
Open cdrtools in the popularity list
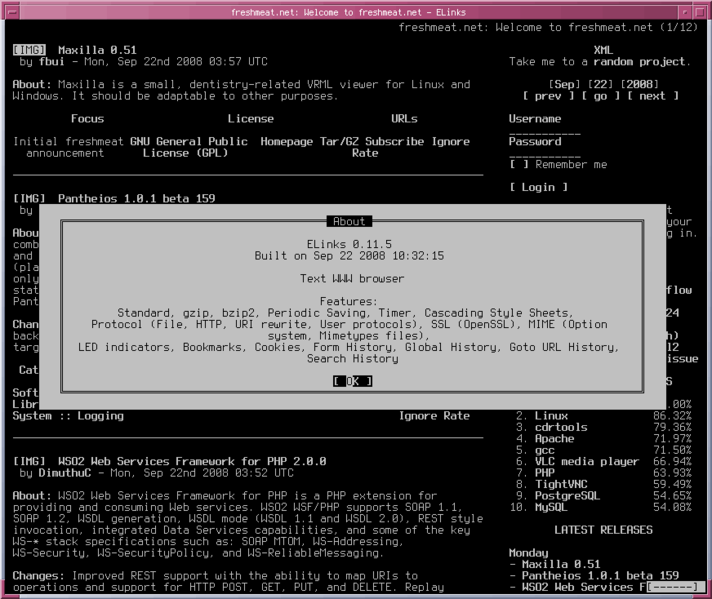(x=561, y=427)
